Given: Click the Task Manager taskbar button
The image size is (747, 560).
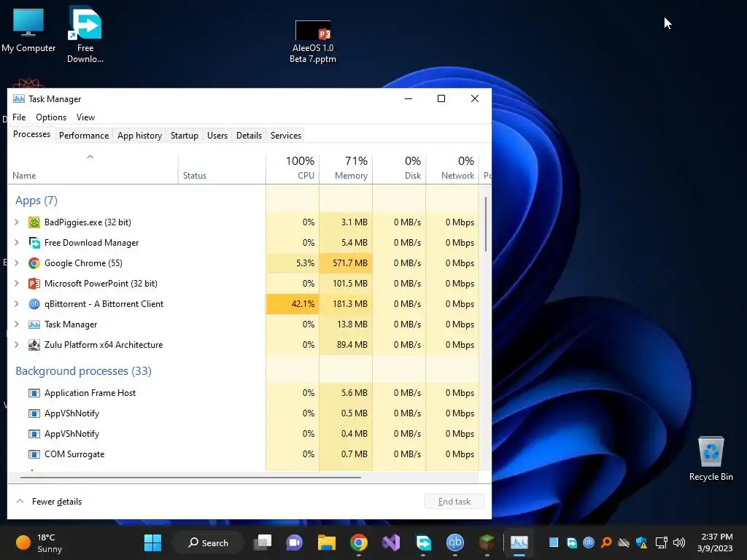Looking at the screenshot, I should click(519, 542).
